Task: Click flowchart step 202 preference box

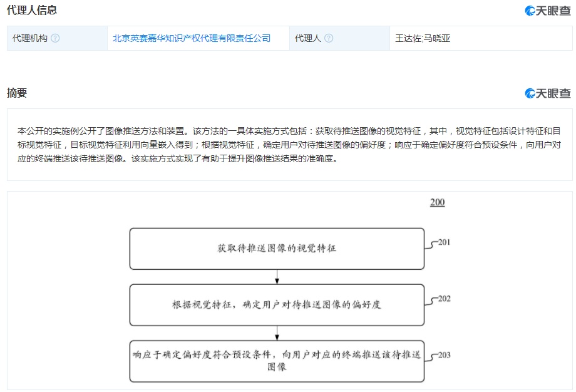Action: (x=277, y=305)
